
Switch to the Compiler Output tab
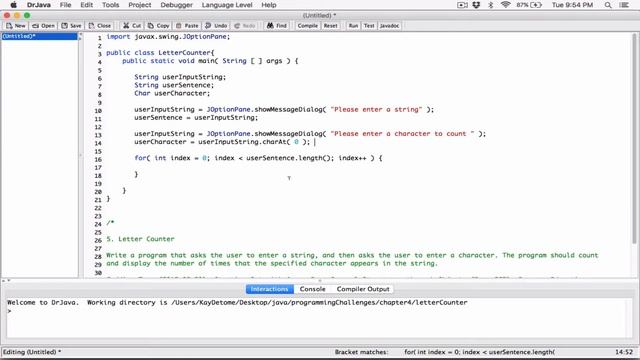tap(363, 289)
